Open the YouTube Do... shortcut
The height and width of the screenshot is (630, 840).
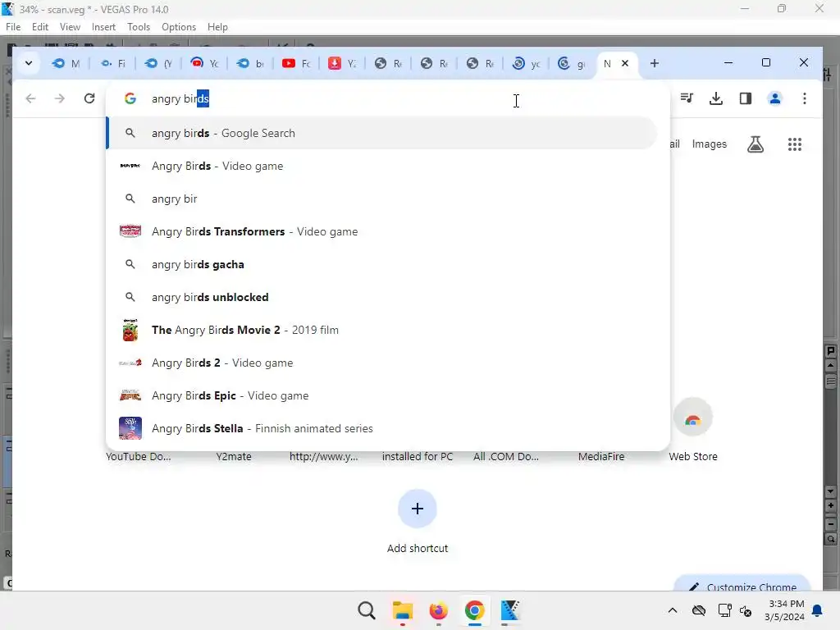click(x=138, y=456)
